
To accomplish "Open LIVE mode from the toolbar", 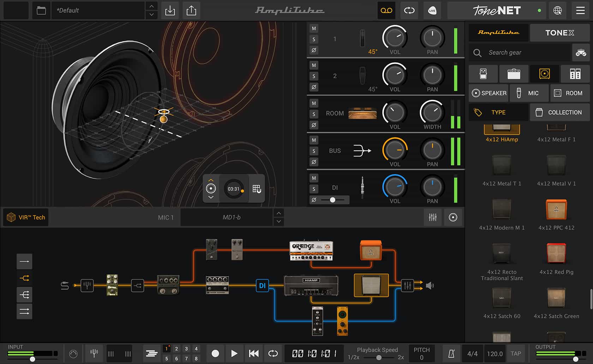I will [x=432, y=11].
